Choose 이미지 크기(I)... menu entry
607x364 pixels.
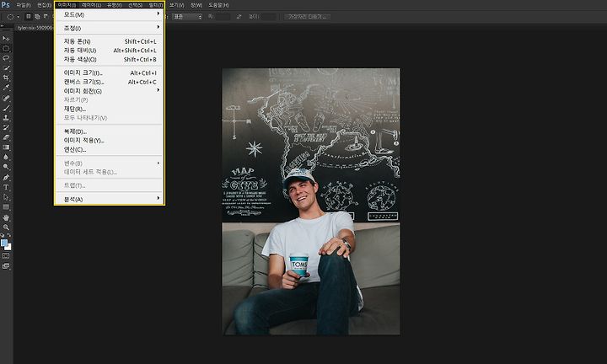tap(110, 72)
